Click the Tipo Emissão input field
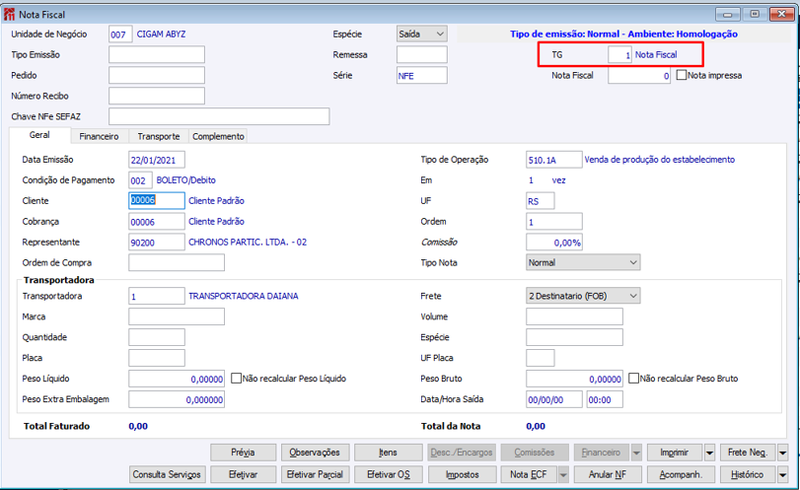Screen dimensions: 800x490 (157, 55)
